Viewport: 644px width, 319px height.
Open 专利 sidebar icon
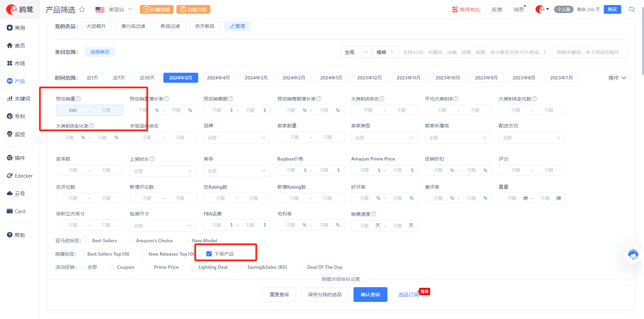coord(10,116)
